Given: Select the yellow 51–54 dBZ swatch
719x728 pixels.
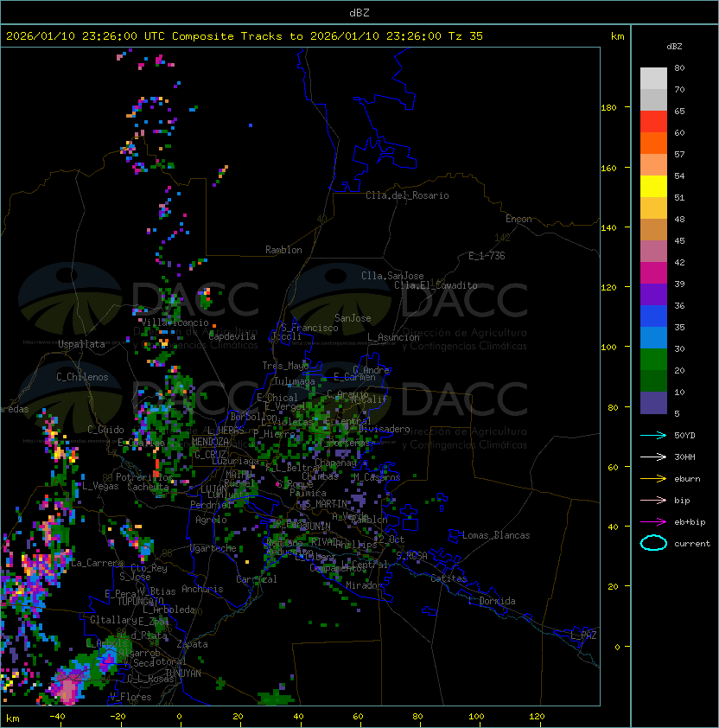Looking at the screenshot, I should (x=653, y=186).
